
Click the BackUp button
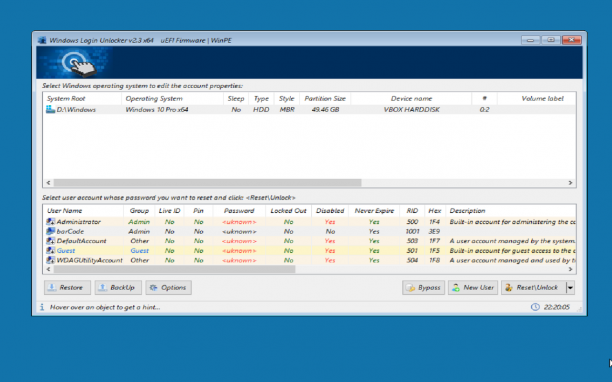click(118, 288)
